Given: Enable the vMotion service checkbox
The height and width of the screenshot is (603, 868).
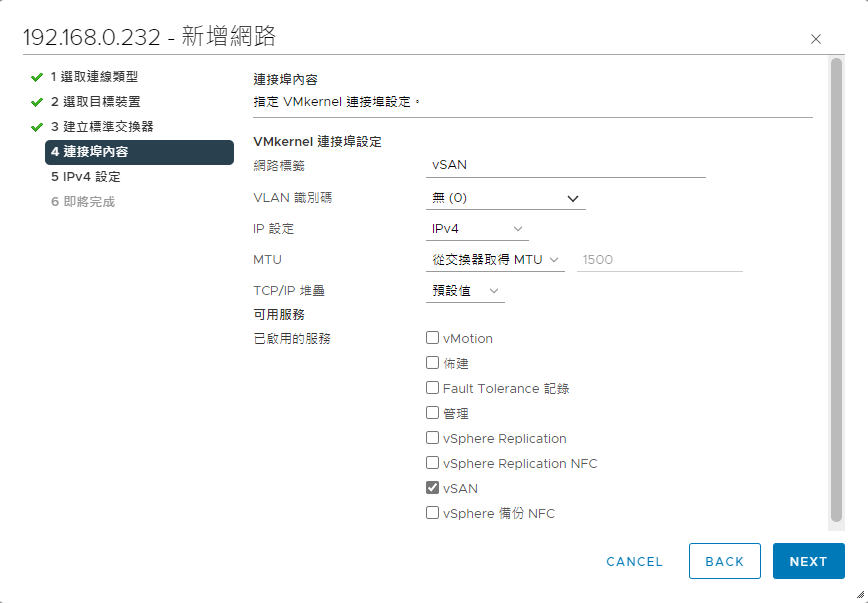Looking at the screenshot, I should pos(433,338).
